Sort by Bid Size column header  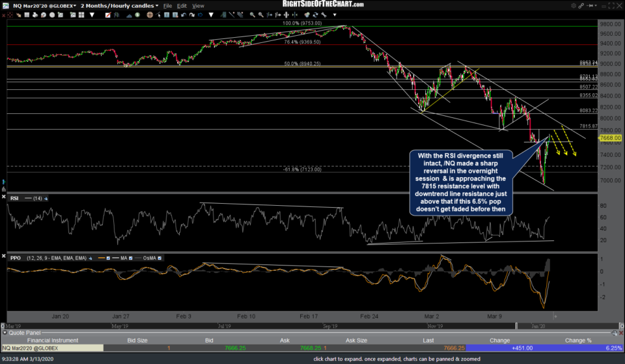point(137,341)
